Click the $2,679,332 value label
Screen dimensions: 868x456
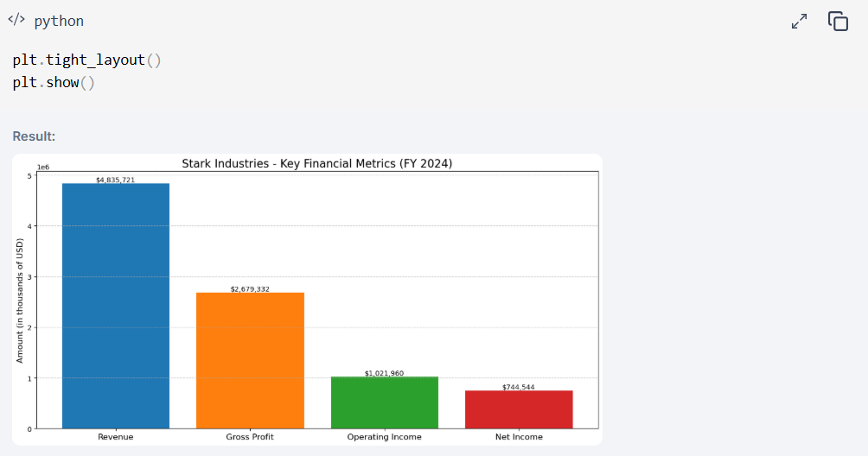click(x=250, y=289)
